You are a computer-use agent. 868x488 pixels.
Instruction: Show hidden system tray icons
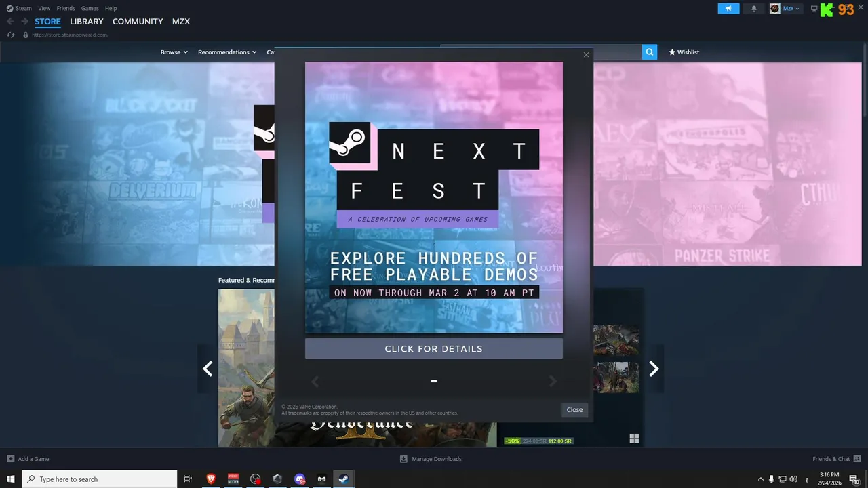(760, 479)
